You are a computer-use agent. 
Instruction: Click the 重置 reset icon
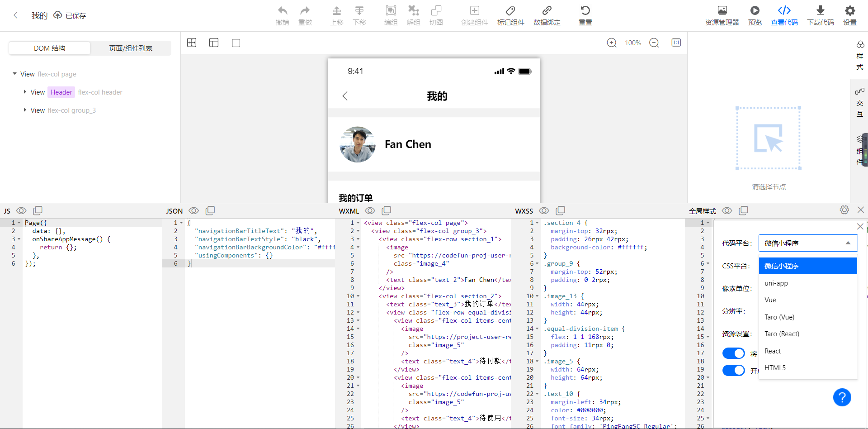585,15
